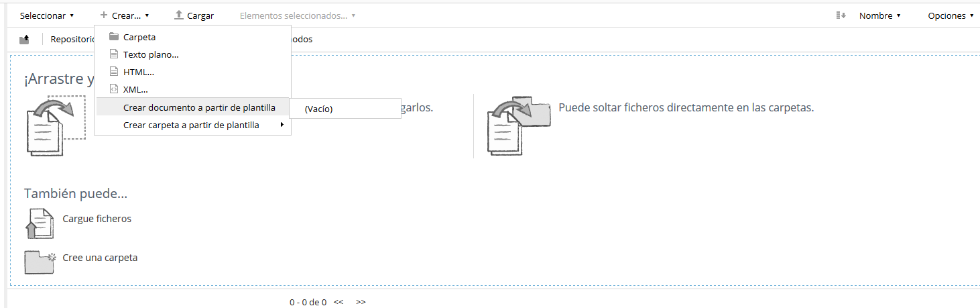Viewport: 980px width, 308px height.
Task: Click the Cargar upload button
Action: tap(194, 15)
